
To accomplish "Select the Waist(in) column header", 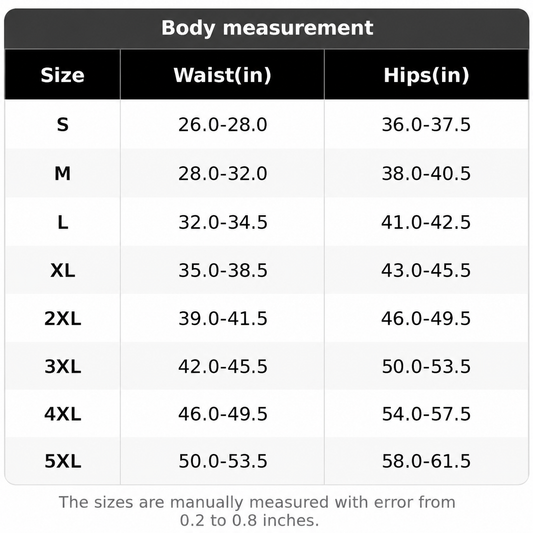I will coord(222,75).
